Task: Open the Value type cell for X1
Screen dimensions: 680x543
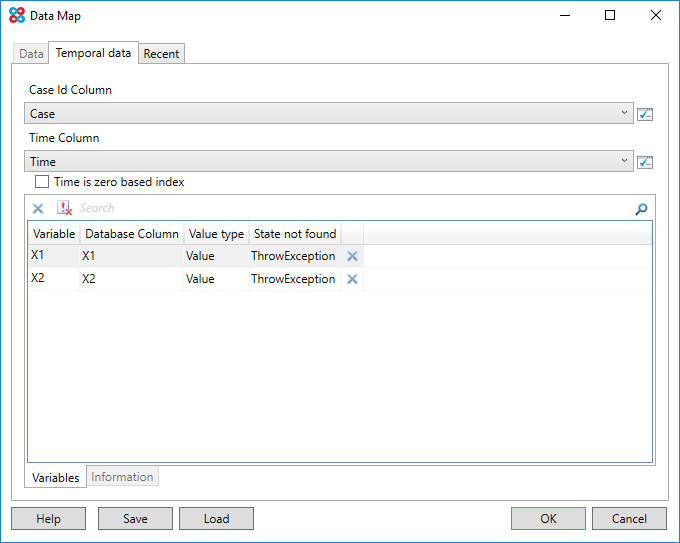Action: [x=214, y=256]
